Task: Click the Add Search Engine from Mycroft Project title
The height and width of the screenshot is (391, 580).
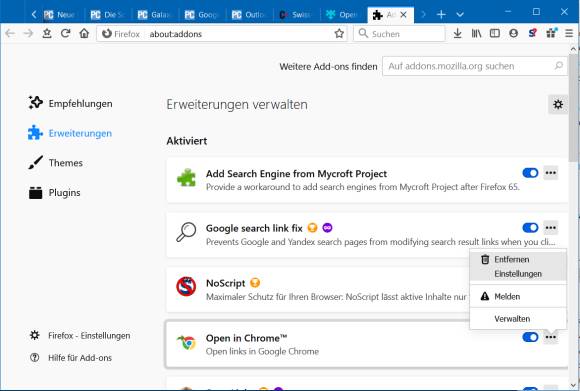Action: point(296,173)
